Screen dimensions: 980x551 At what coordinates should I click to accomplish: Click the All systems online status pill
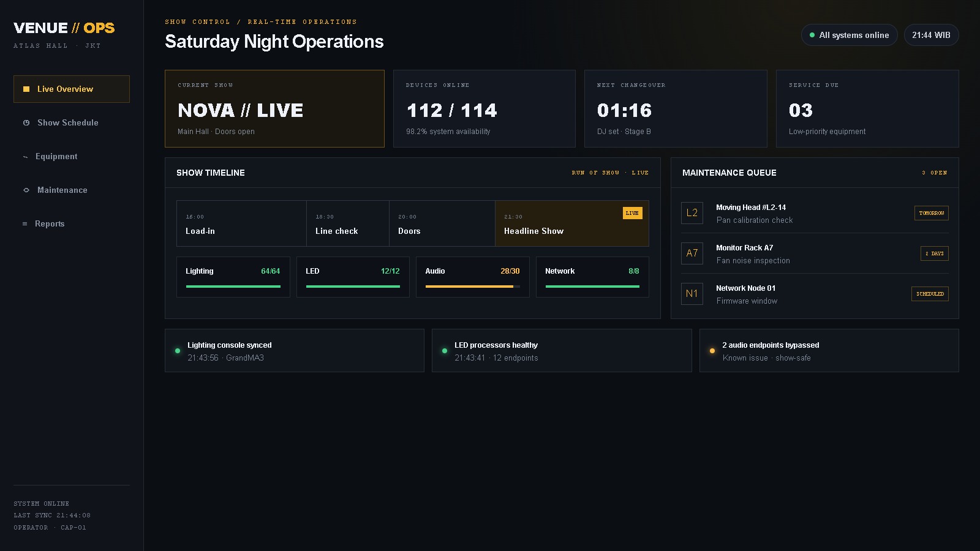[849, 35]
